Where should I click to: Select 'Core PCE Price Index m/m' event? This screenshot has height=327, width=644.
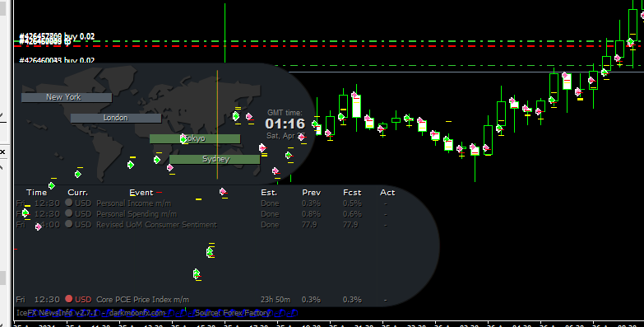[142, 300]
